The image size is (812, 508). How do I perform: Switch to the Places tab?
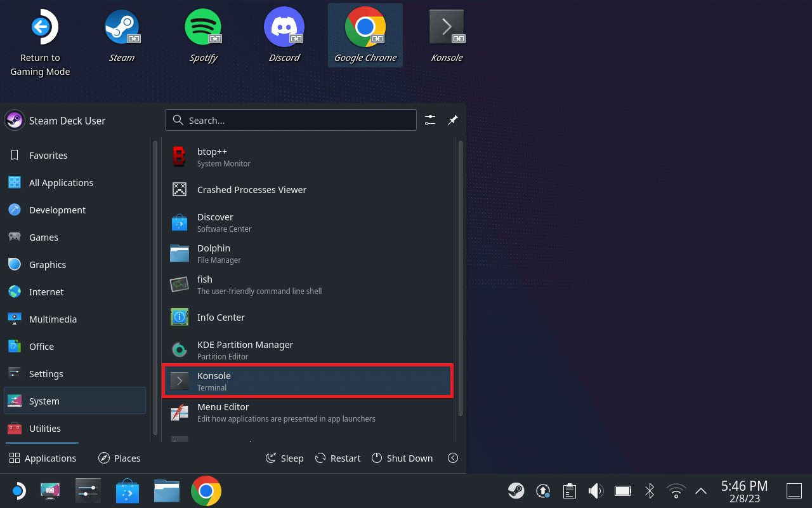pyautogui.click(x=119, y=458)
